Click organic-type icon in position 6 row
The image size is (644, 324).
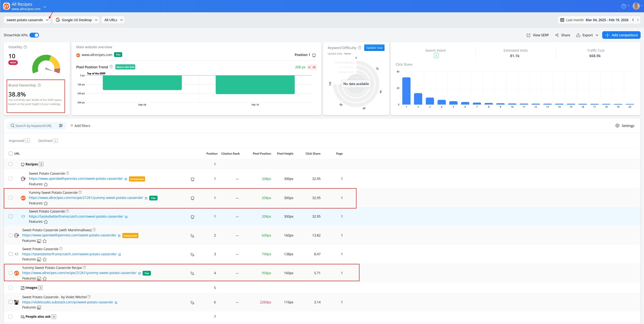click(x=193, y=302)
